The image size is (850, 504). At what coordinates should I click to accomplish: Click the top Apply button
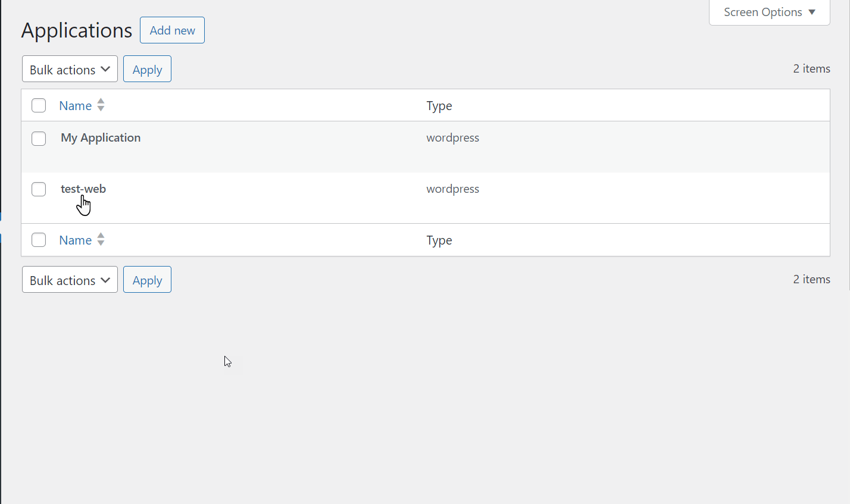[147, 69]
